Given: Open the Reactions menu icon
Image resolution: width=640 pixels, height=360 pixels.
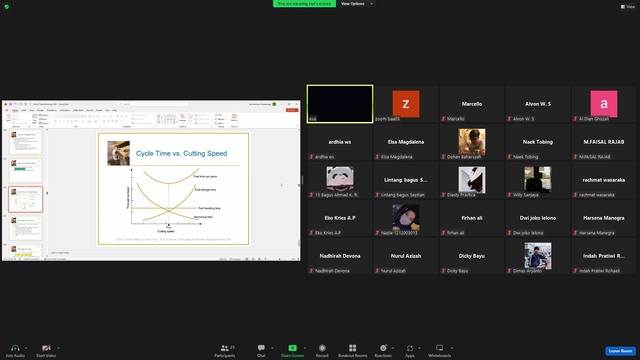Looking at the screenshot, I should coord(383,348).
